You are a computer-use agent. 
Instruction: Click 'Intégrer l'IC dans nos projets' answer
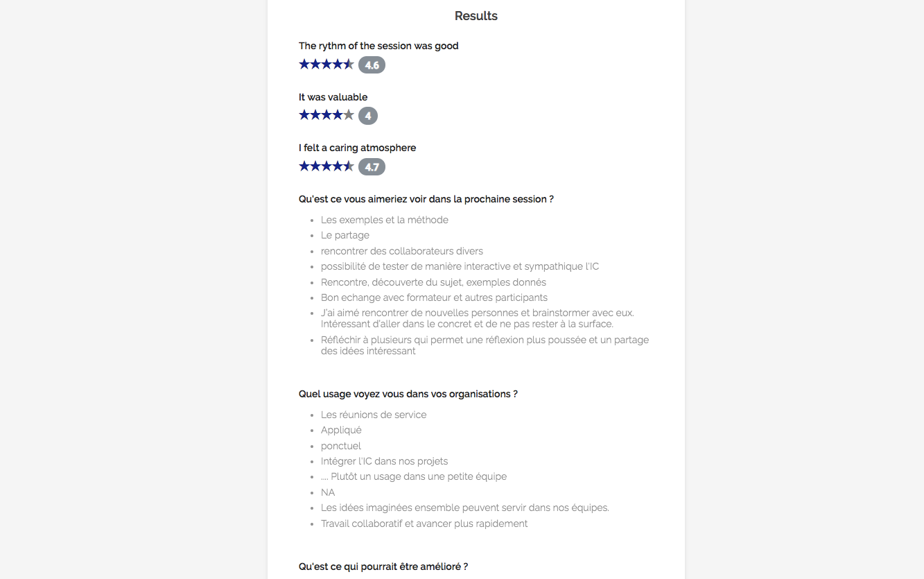pyautogui.click(x=384, y=461)
